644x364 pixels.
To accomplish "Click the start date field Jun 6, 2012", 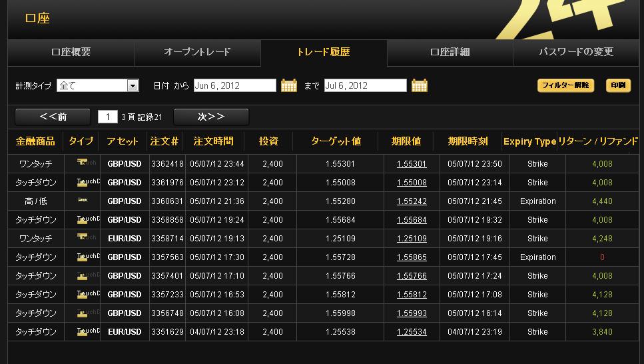I will click(x=235, y=85).
